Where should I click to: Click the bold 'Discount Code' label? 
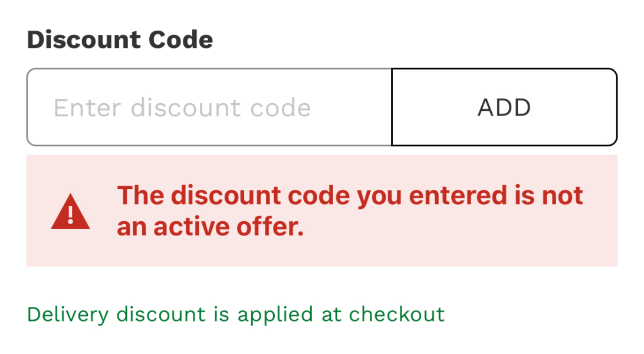pyautogui.click(x=120, y=40)
